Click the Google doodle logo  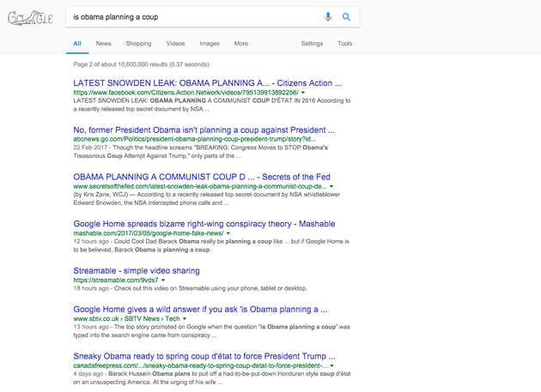pyautogui.click(x=30, y=17)
